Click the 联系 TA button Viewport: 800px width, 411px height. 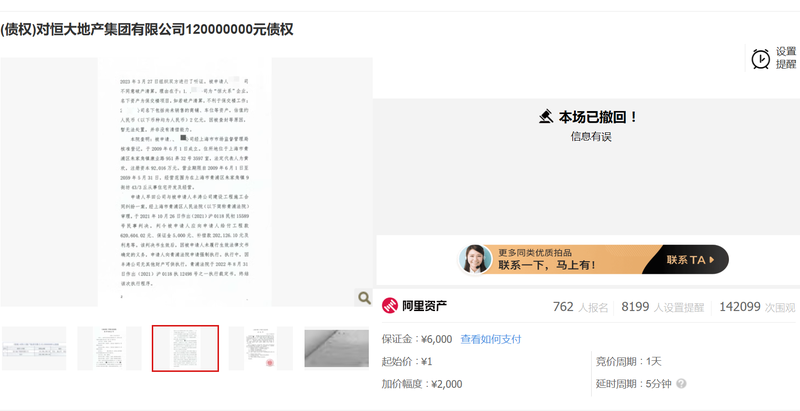[690, 260]
